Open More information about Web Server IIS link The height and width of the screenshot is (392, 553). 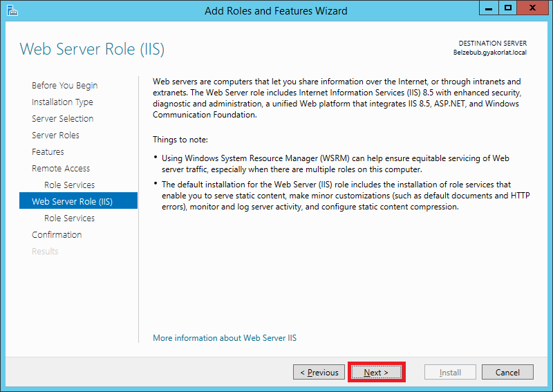click(x=225, y=337)
